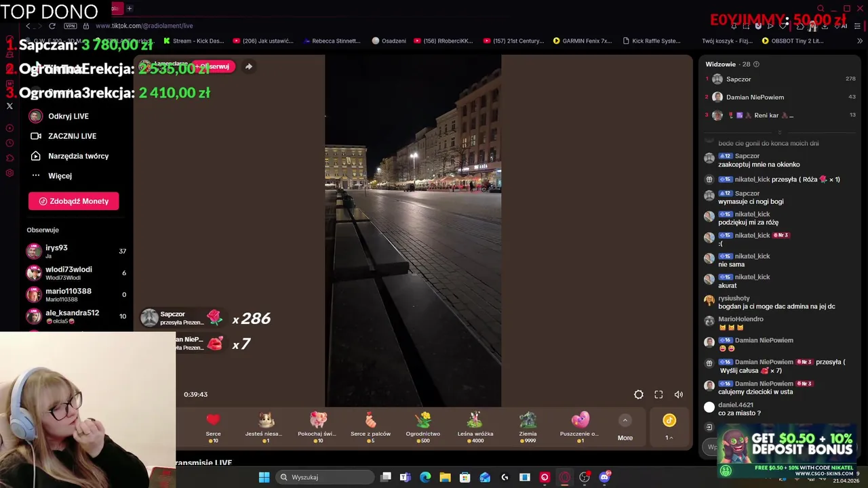Send the Serce heart gift
868x488 pixels.
(x=213, y=426)
